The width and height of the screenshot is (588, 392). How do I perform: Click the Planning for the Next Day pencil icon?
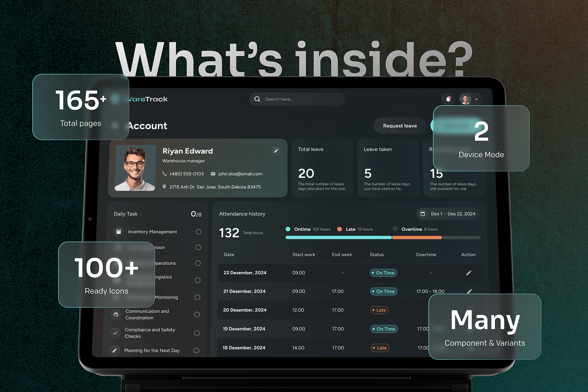115,350
